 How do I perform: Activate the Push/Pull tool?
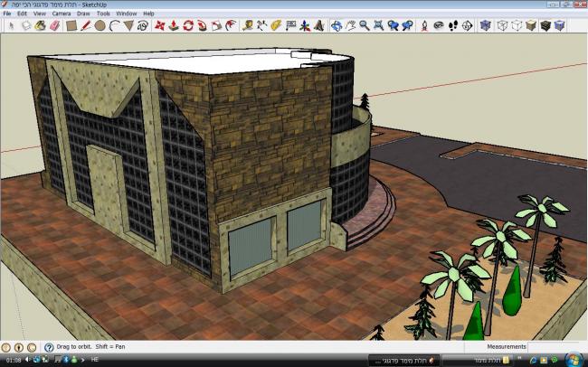click(173, 26)
